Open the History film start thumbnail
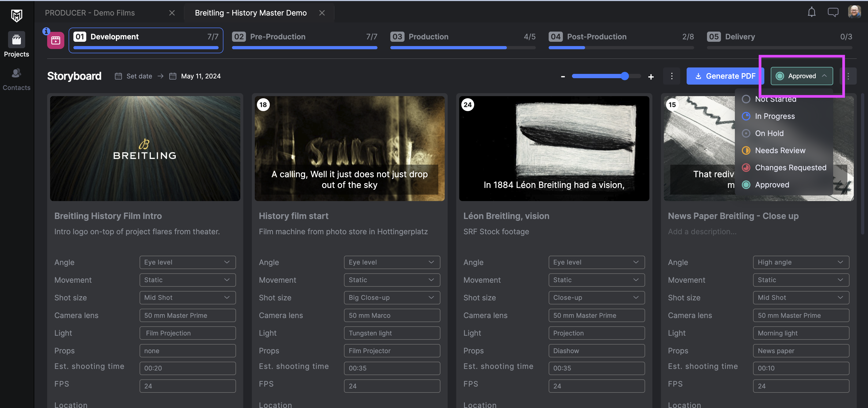The width and height of the screenshot is (868, 408). (349, 149)
